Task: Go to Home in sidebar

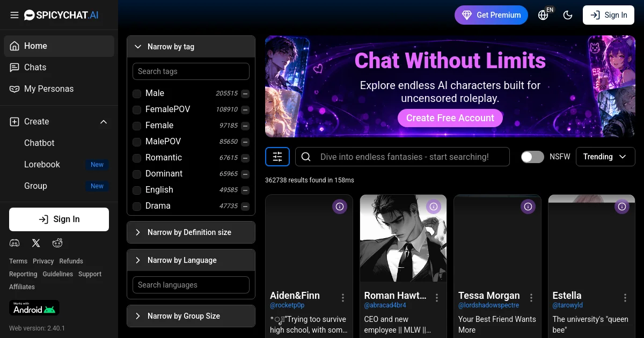Action: pyautogui.click(x=59, y=46)
